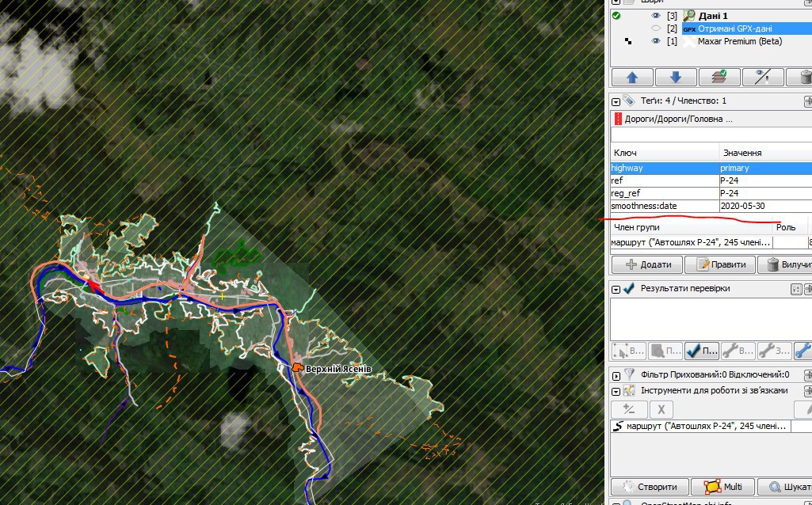The width and height of the screenshot is (812, 505).
Task: Click the validator select button
Action: (628, 351)
